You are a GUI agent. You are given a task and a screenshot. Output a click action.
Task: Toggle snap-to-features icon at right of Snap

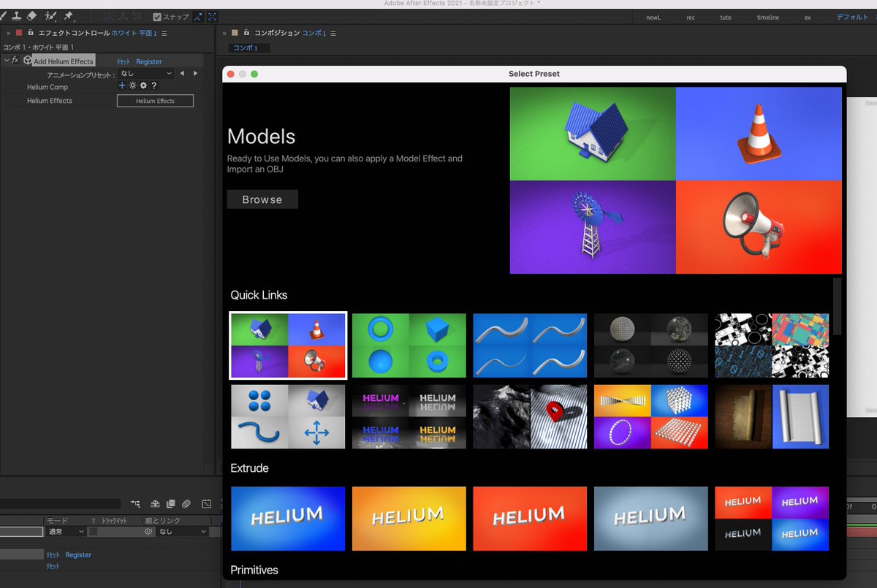[212, 17]
